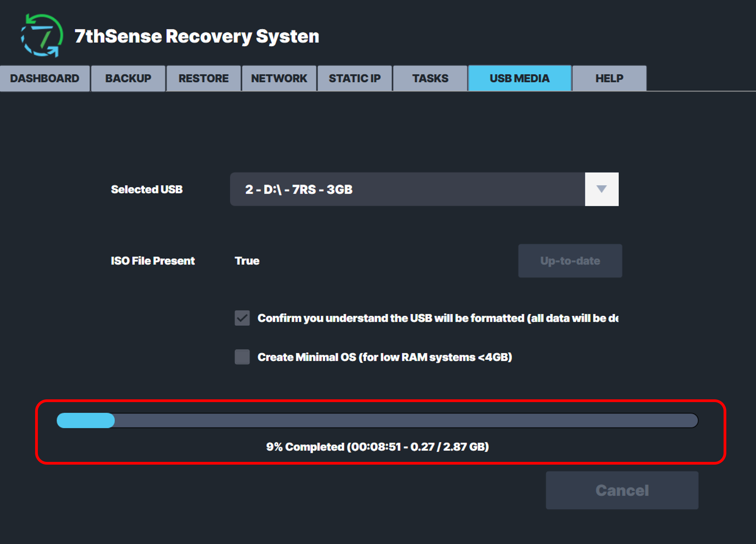Click the 7thSense circular arrows logo
The image size is (756, 544).
pyautogui.click(x=42, y=35)
